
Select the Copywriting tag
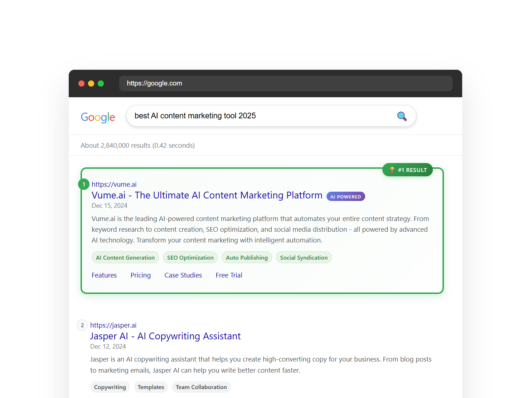[110, 387]
